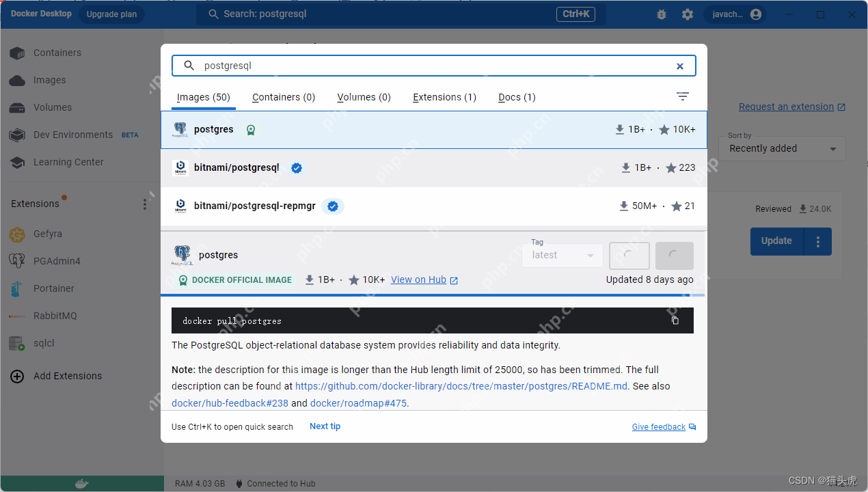868x492 pixels.
Task: Switch to the Containers (0) tab
Action: [284, 97]
